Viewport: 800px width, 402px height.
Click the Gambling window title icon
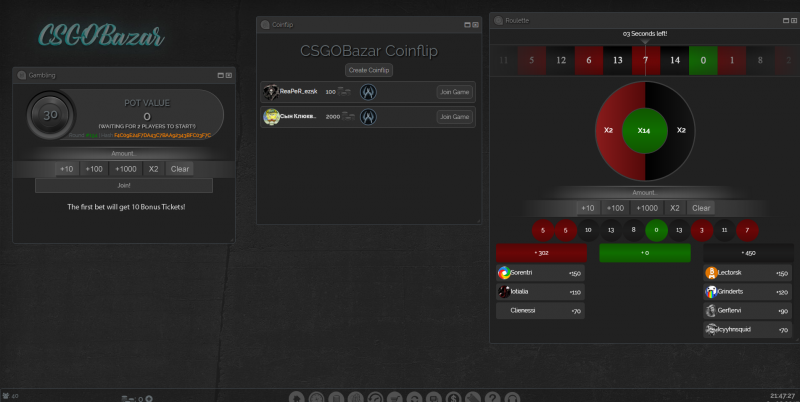pyautogui.click(x=21, y=75)
